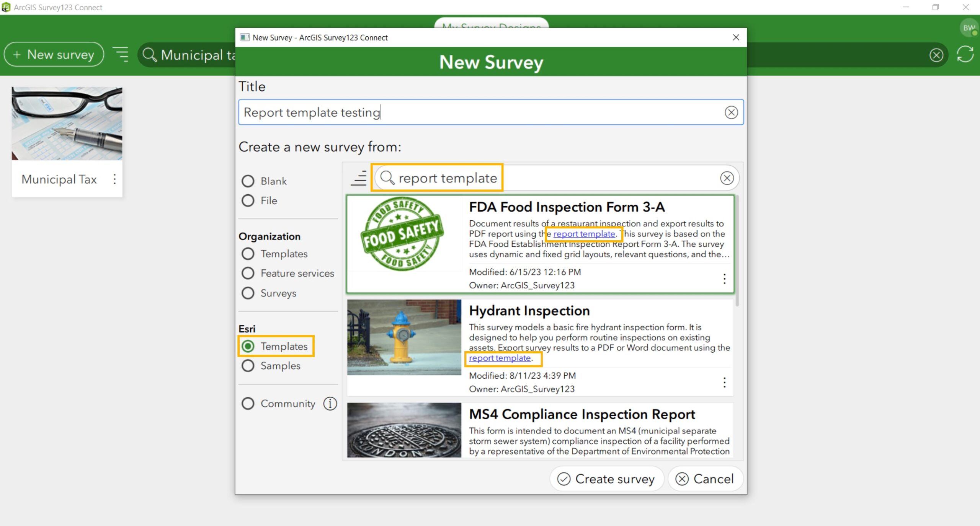Open the BW user profile avatar
980x526 pixels.
point(968,28)
